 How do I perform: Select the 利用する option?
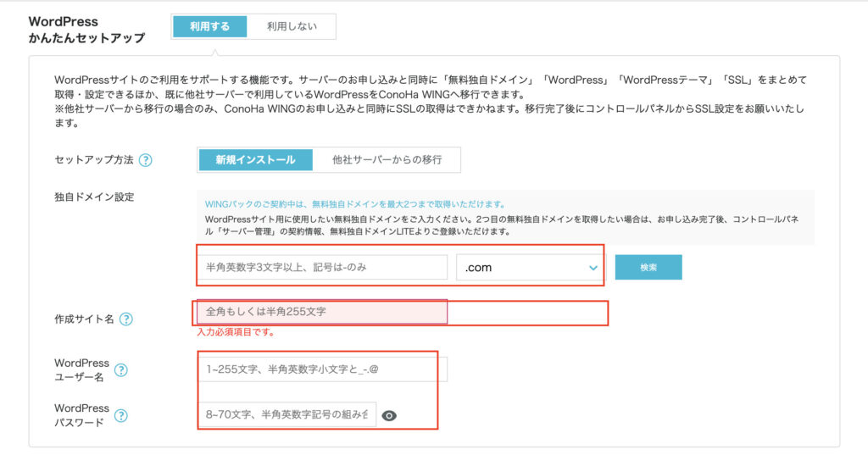(x=210, y=26)
